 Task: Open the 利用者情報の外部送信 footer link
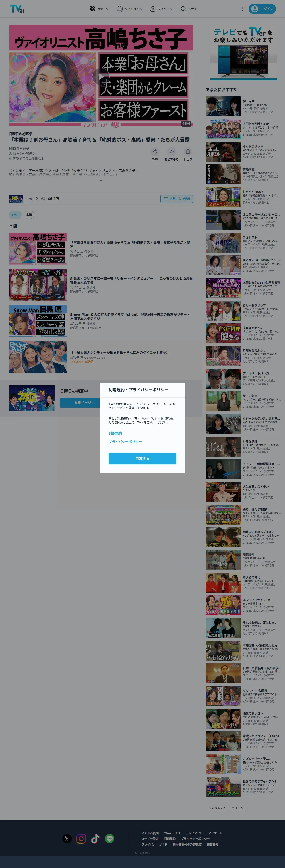[x=187, y=844]
